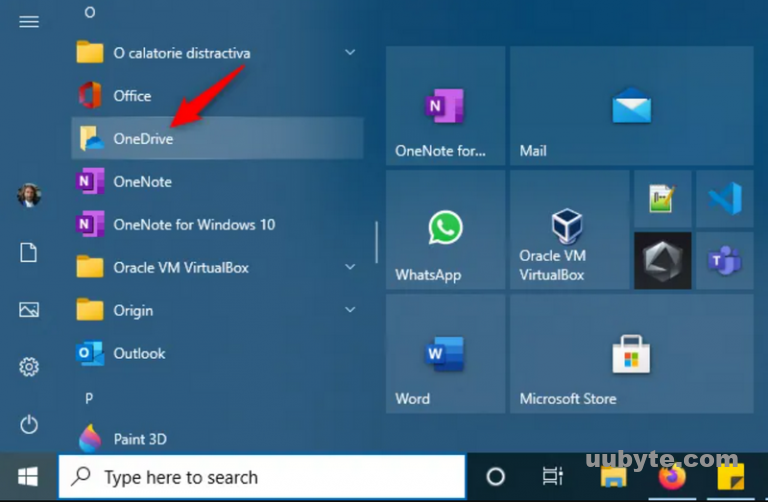The image size is (768, 502).
Task: Open OneNote for Windows 10 list entry
Action: click(217, 224)
